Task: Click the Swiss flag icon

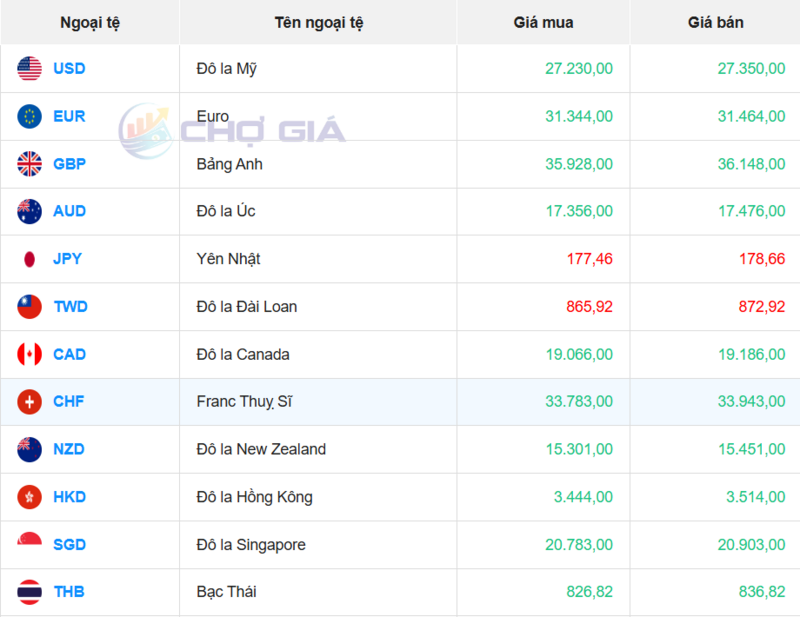Action: (29, 402)
